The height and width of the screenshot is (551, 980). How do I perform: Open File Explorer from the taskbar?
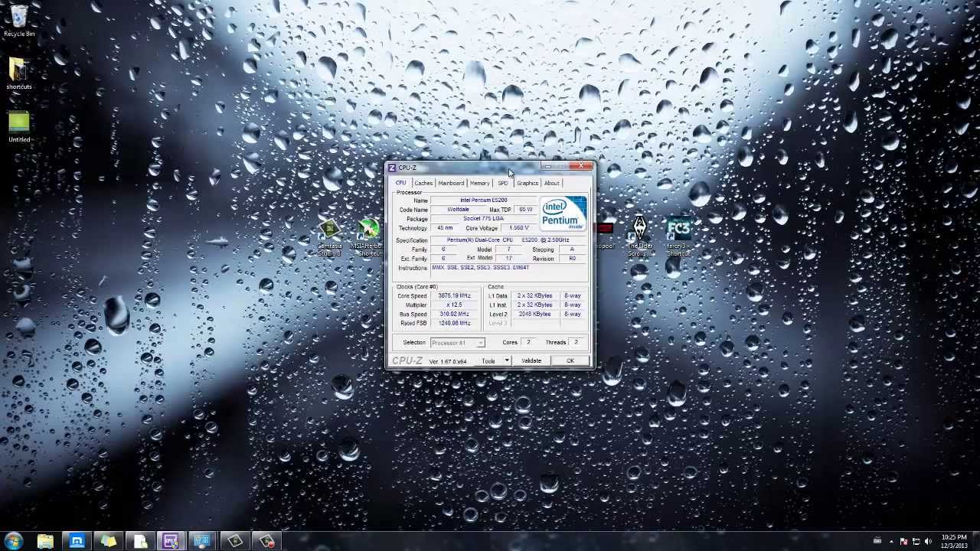45,542
